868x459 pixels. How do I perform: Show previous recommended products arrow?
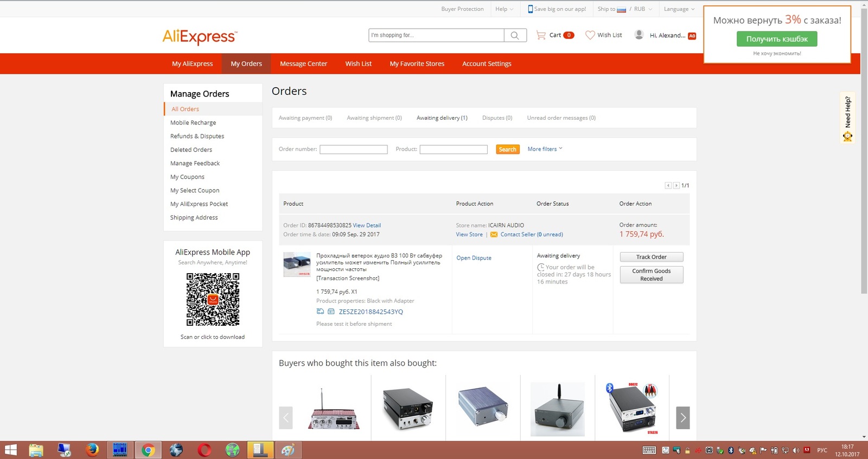pyautogui.click(x=286, y=418)
